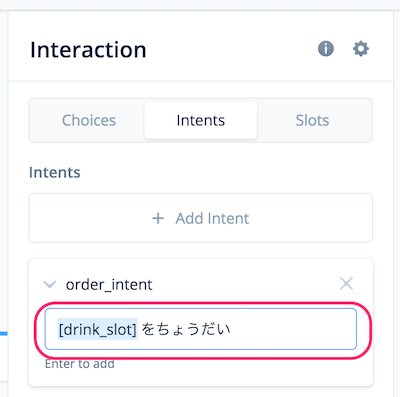Click the plus icon beside Add Intent
Screen dimensions: 400x397
point(158,219)
